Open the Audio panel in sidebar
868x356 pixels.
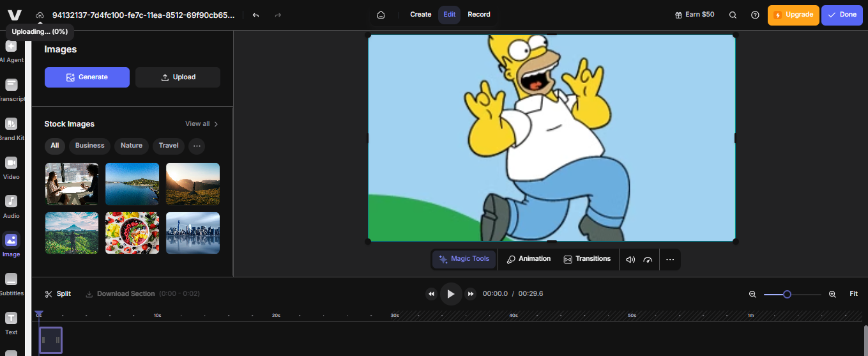(11, 206)
